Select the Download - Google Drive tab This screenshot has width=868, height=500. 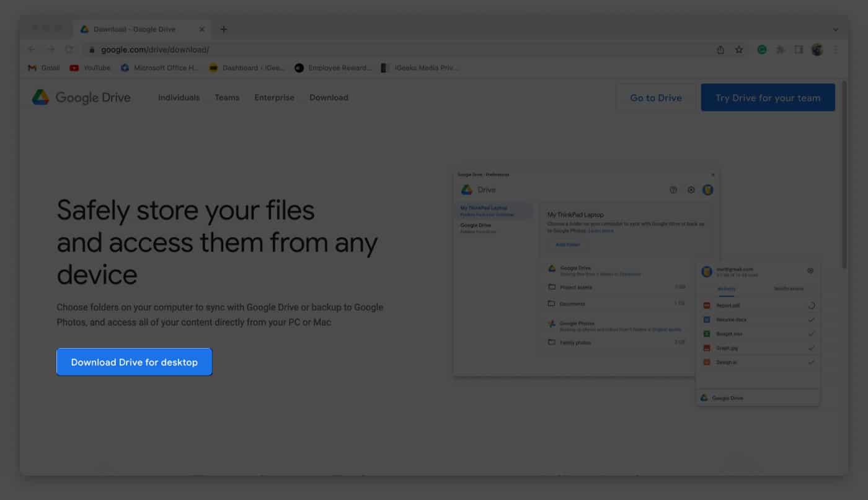[143, 29]
